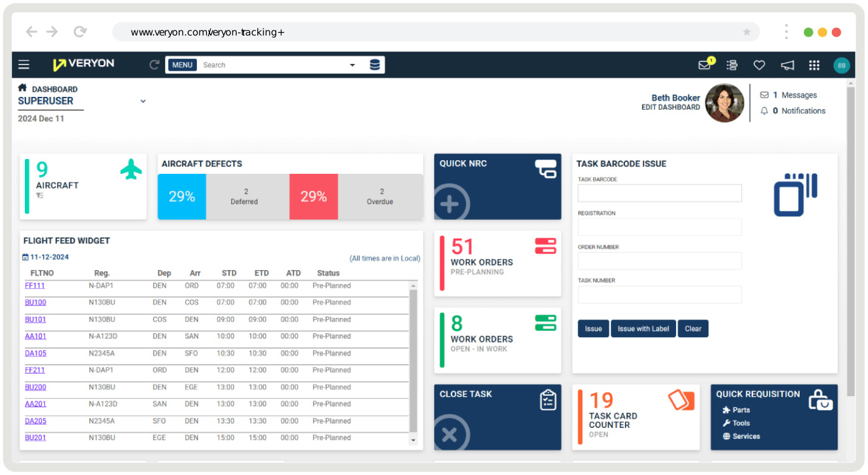Click the clipboard checklist icon in Close Task
The width and height of the screenshot is (868, 475).
pos(548,400)
